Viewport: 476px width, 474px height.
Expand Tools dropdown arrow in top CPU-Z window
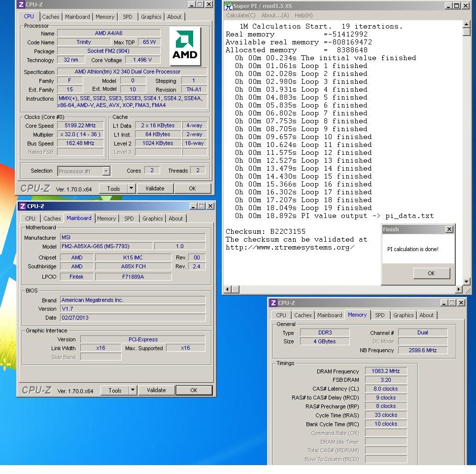pyautogui.click(x=131, y=188)
